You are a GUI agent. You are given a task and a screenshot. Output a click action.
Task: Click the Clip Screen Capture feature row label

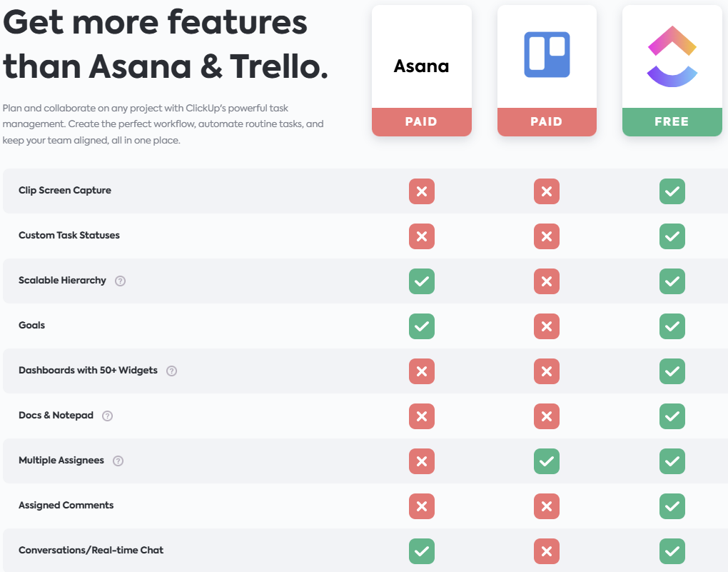[x=65, y=190]
